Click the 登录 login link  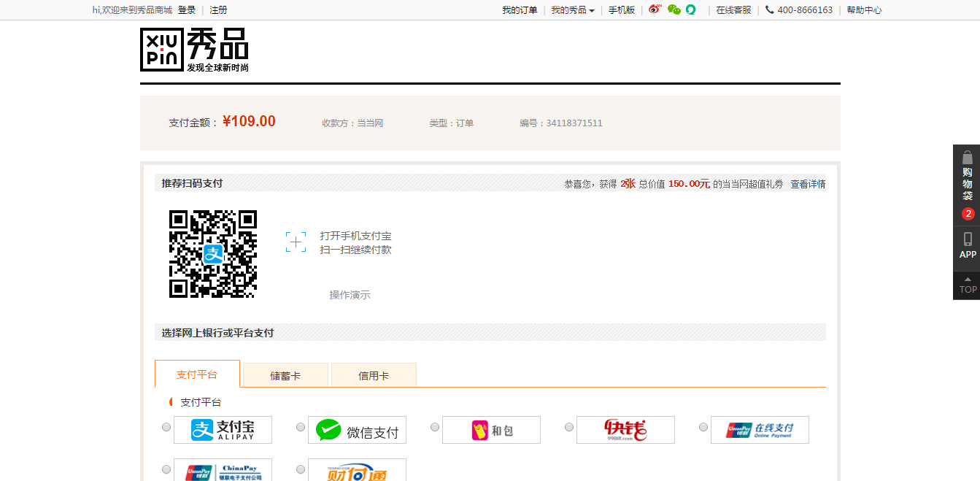(x=187, y=10)
